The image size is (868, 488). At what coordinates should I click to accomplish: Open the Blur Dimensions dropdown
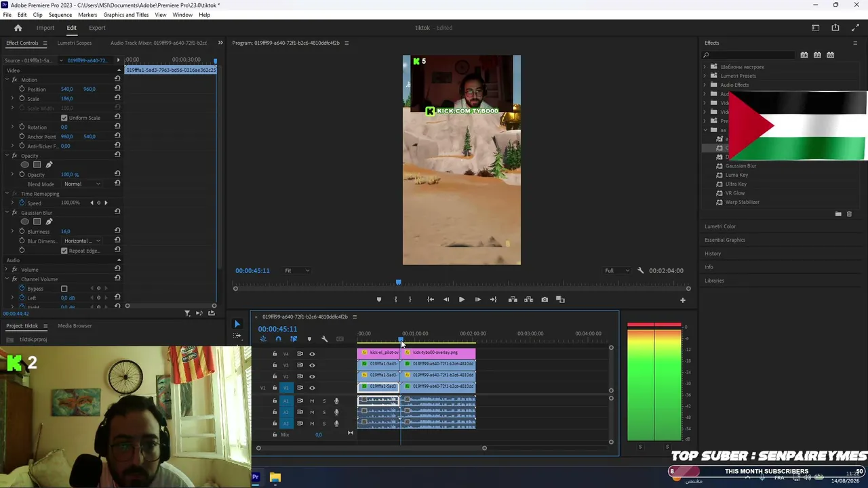(x=83, y=241)
